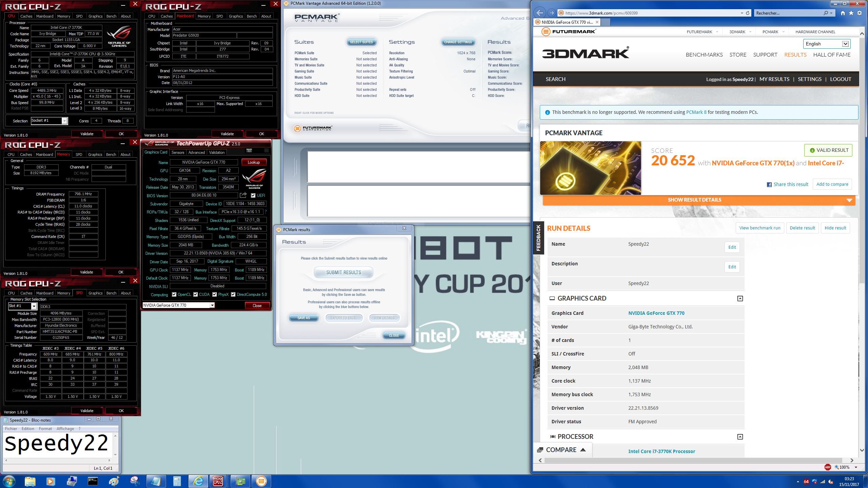868x488 pixels.
Task: Click the Bus Interface question mark
Action: (x=266, y=212)
